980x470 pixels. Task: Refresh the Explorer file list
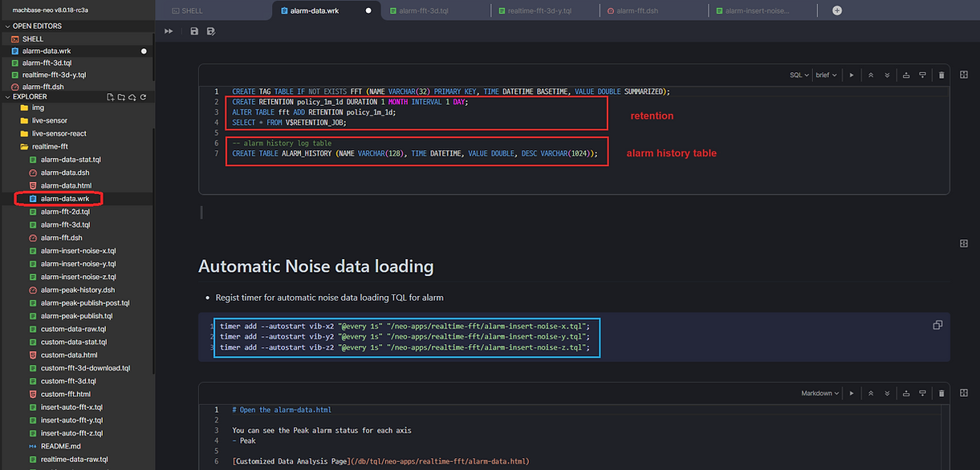tap(143, 97)
